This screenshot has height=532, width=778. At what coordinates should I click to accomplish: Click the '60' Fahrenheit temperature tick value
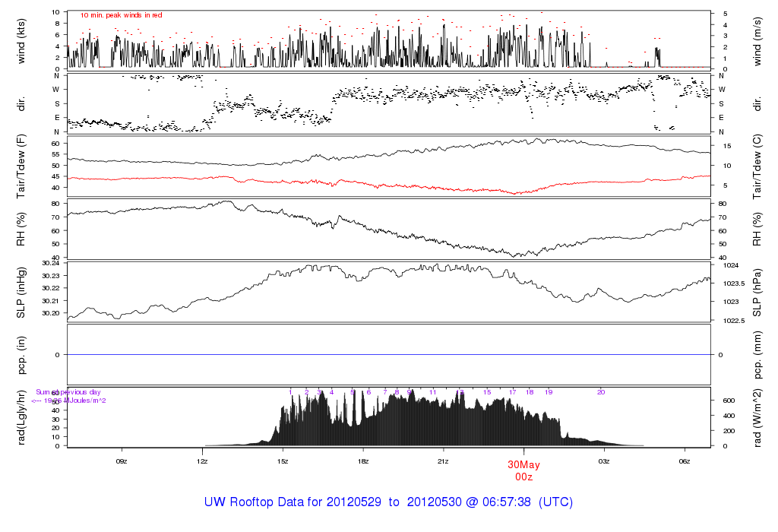coord(55,144)
